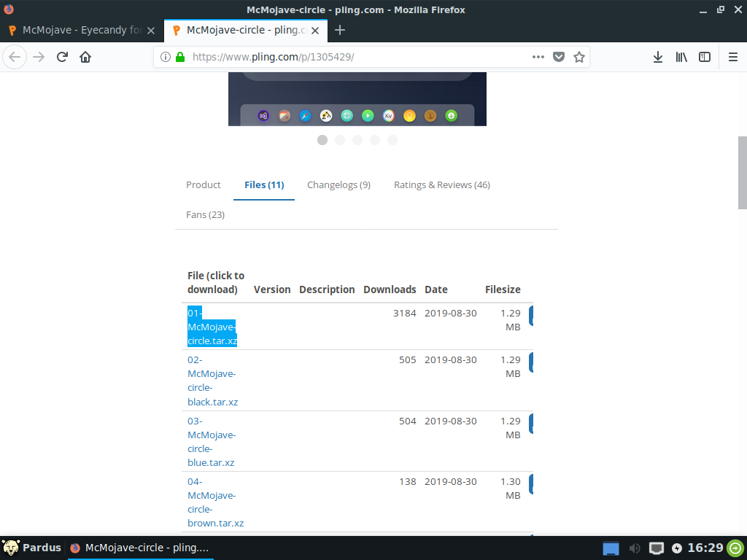Show site information for pling.com
The width and height of the screenshot is (747, 560).
coord(166,57)
